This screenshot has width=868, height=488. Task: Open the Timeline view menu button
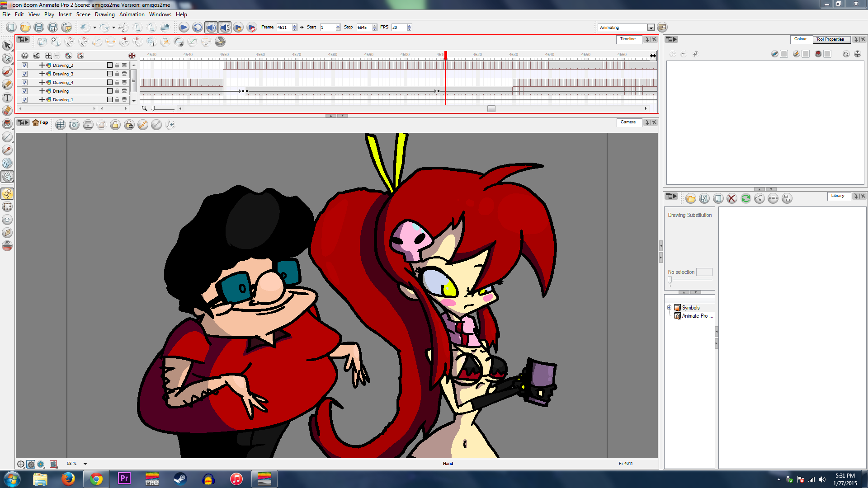(23, 40)
